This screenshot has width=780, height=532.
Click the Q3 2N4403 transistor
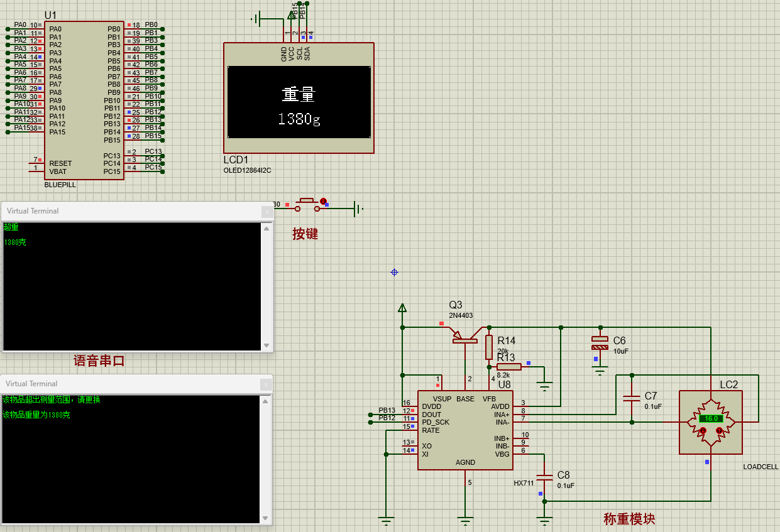tap(465, 337)
